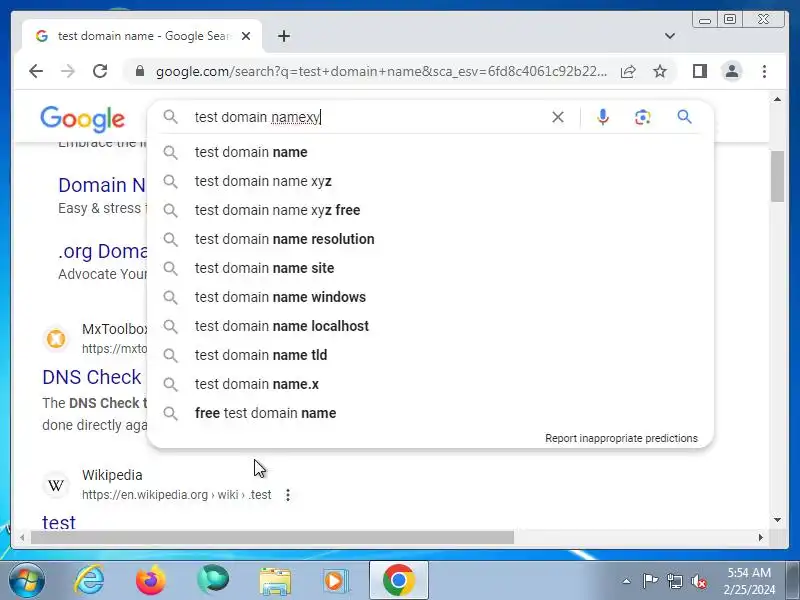This screenshot has width=800, height=600.
Task: Start voice search with the microphone
Action: pos(603,117)
